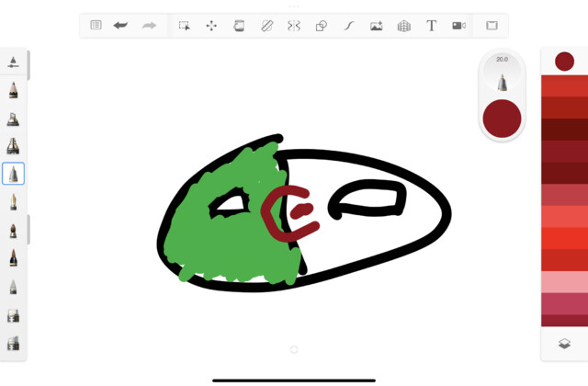Viewport: 588px width, 386px height.
Task: Open the layers panel icon
Action: click(564, 343)
